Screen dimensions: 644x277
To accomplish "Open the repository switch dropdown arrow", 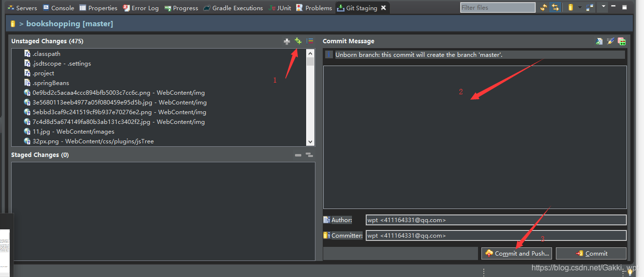I will (x=580, y=7).
